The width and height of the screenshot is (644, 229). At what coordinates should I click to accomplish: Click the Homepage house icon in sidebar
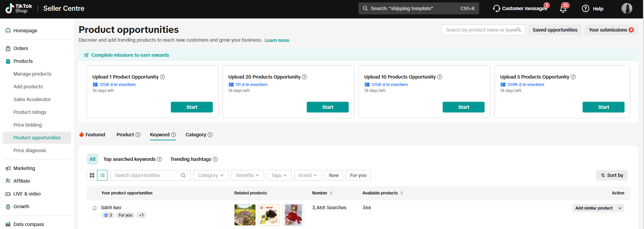click(x=8, y=31)
